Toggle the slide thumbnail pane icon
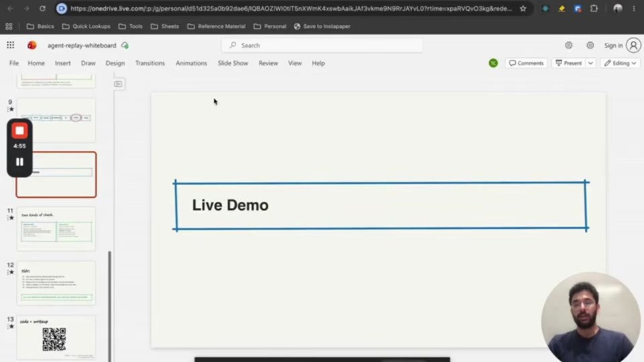 coord(118,84)
